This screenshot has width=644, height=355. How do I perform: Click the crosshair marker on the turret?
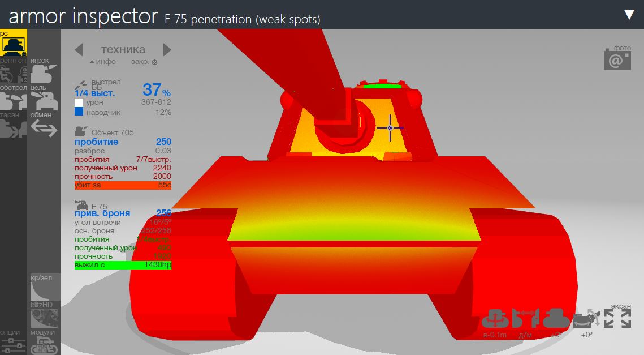(390, 128)
